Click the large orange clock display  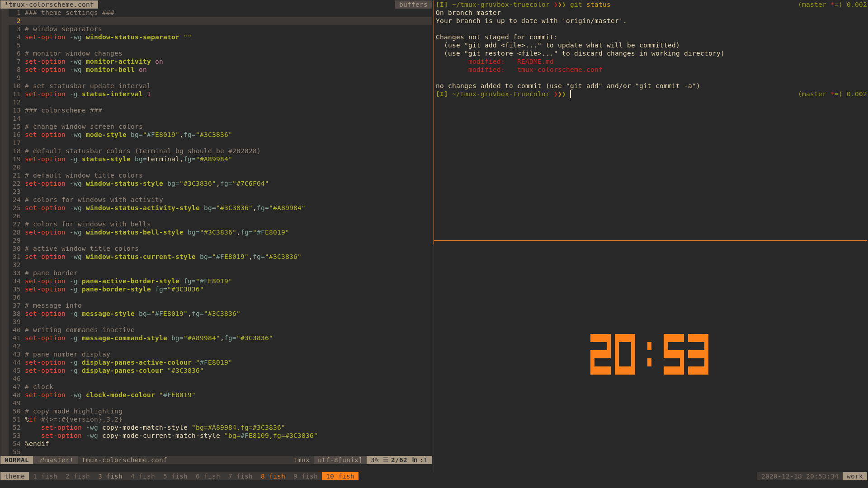[x=649, y=354]
